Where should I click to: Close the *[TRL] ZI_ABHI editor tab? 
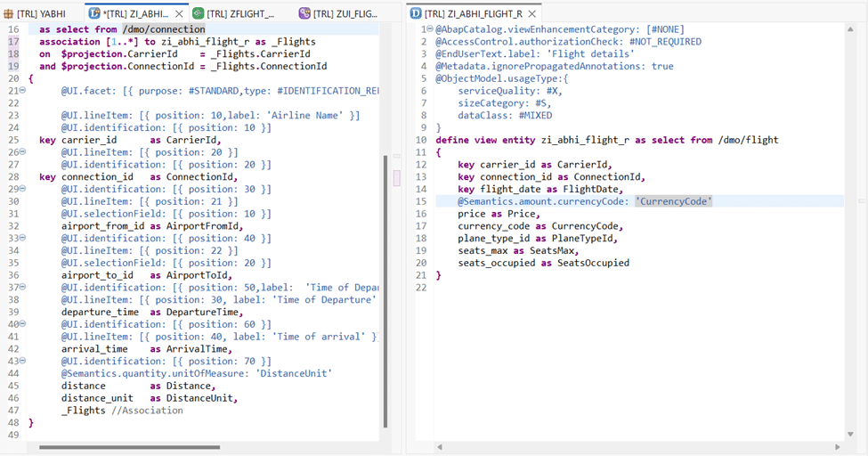point(178,13)
